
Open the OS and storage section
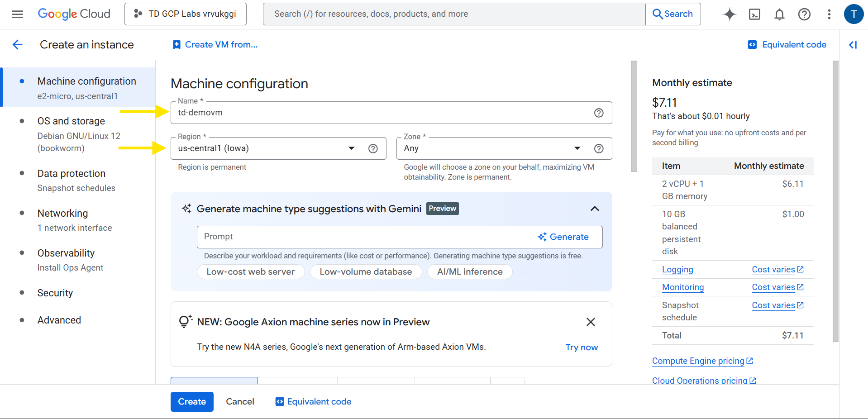tap(71, 121)
